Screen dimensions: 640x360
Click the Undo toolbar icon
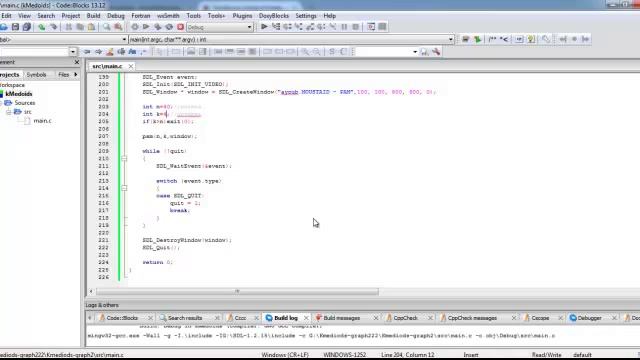pyautogui.click(x=42, y=27)
